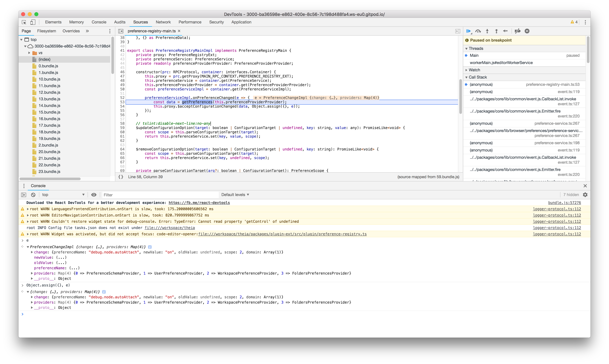Screen dimensions: 609x364
Task: Toggle the breakpoint on line 53
Action: point(122,102)
